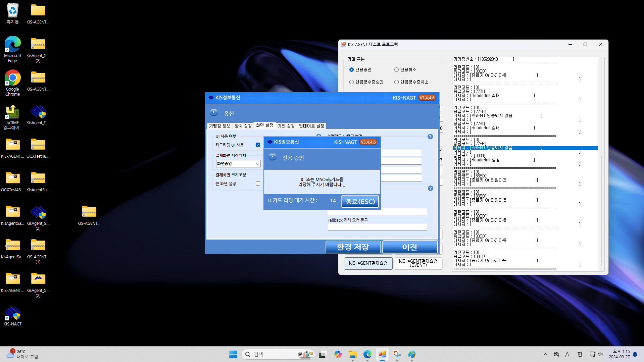Show hidden icons in the system tray

545,354
